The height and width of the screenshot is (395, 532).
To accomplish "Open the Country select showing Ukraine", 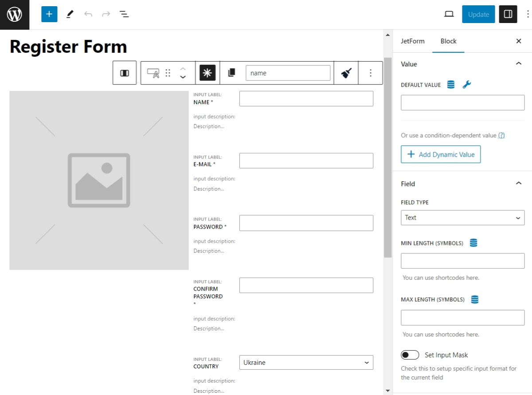I will pos(306,362).
